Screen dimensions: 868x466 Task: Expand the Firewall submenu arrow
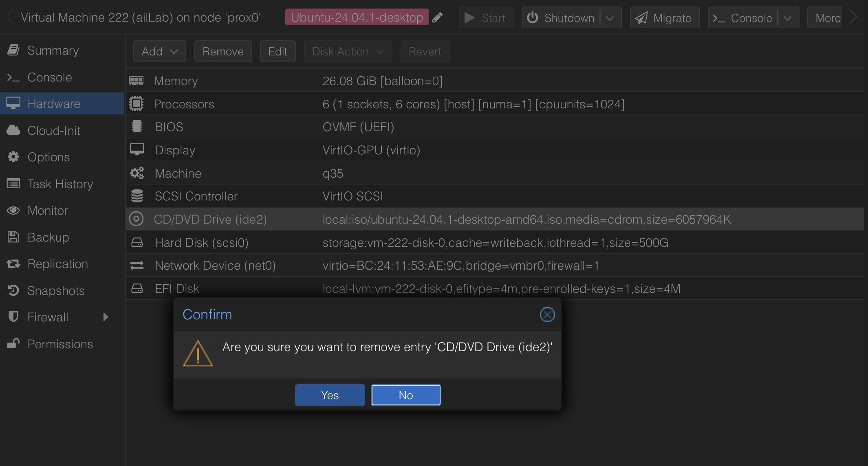click(106, 317)
